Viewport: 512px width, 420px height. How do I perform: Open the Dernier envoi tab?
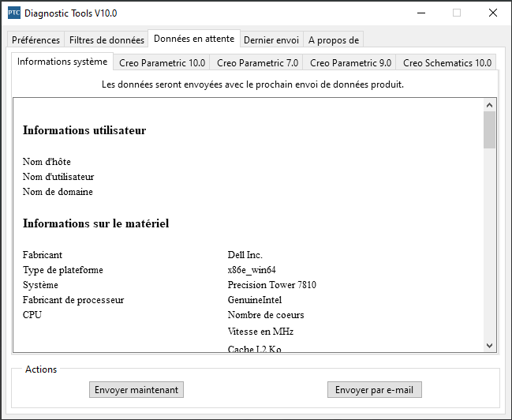[271, 40]
